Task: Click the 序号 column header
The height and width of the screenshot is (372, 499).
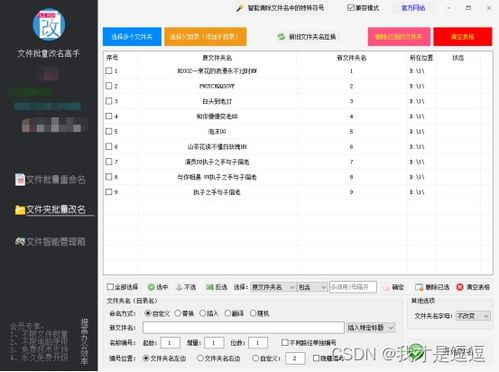Action: [x=112, y=58]
